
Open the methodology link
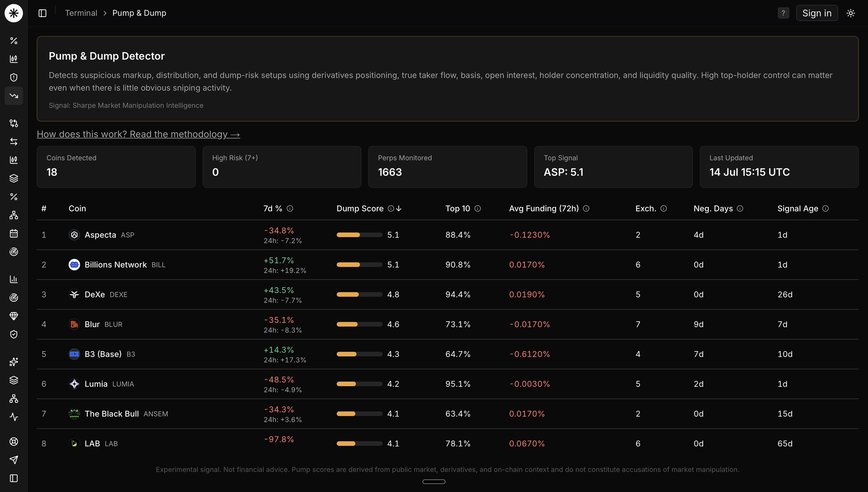[x=138, y=134]
